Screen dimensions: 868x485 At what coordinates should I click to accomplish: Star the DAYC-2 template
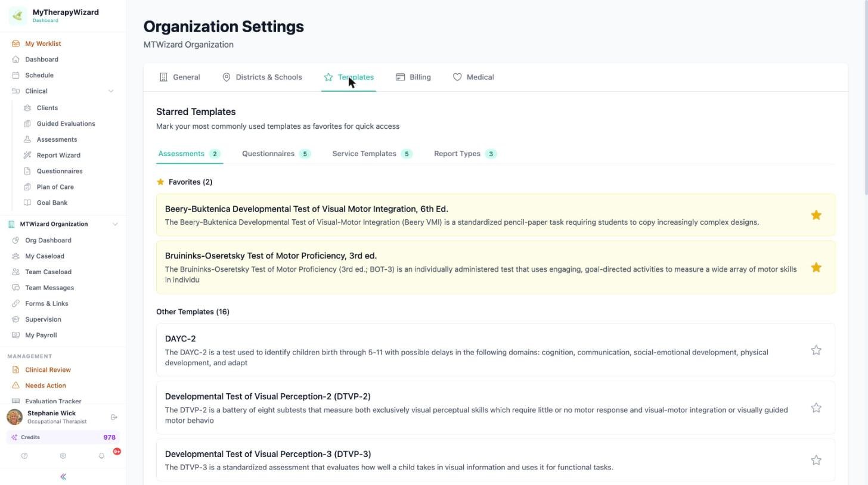click(x=816, y=350)
